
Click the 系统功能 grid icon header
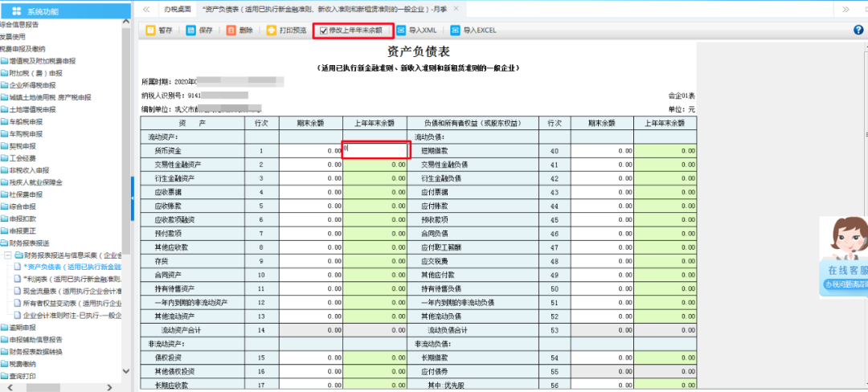(35, 11)
